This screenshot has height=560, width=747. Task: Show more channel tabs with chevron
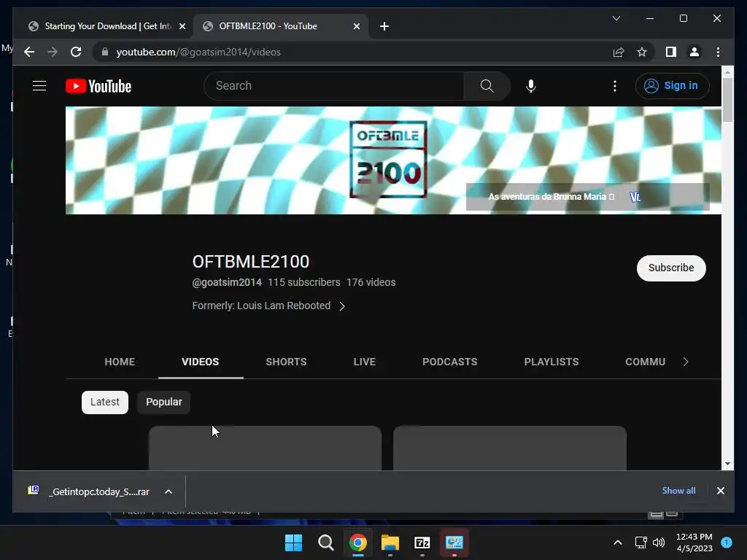pyautogui.click(x=686, y=362)
